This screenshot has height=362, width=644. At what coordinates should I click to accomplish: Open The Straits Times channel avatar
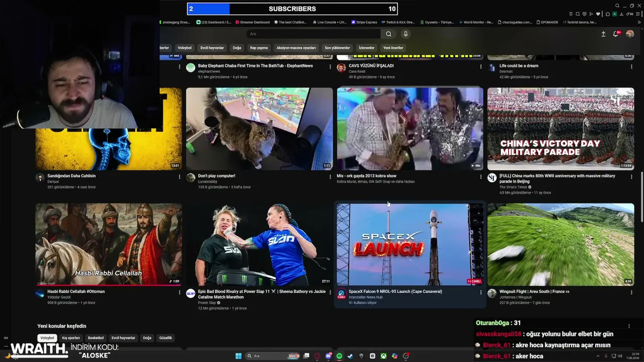492,178
